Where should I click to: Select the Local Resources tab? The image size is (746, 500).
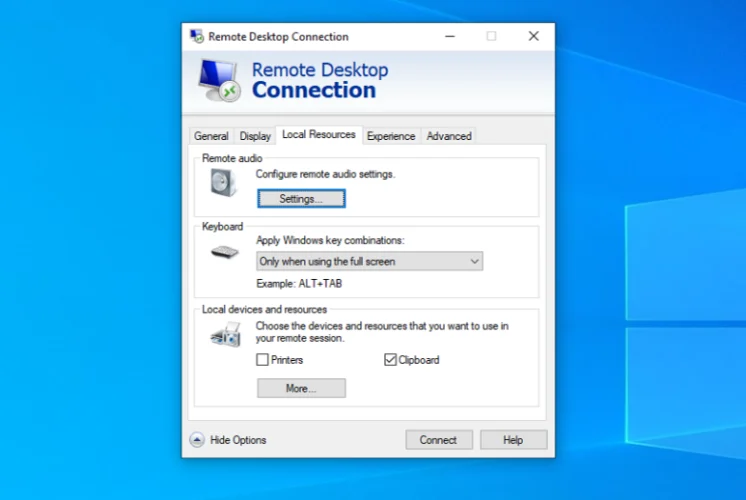[319, 135]
